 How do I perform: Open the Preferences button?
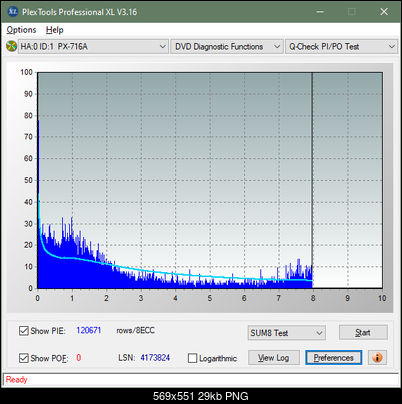(x=334, y=358)
